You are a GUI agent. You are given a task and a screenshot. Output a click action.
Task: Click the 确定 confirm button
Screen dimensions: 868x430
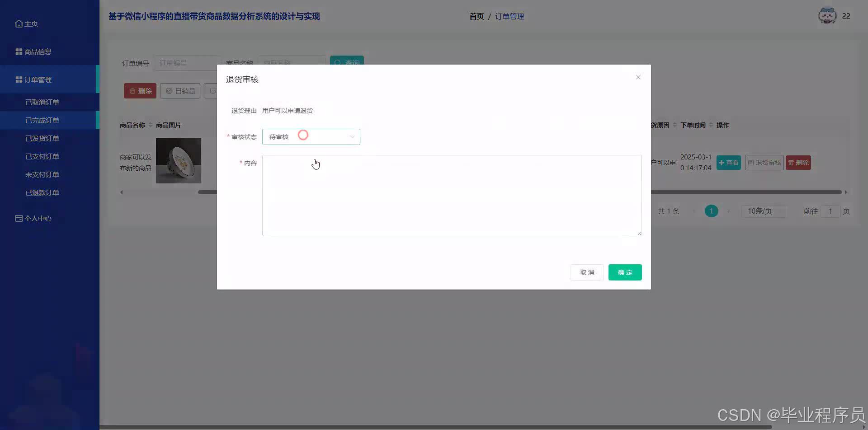(625, 272)
